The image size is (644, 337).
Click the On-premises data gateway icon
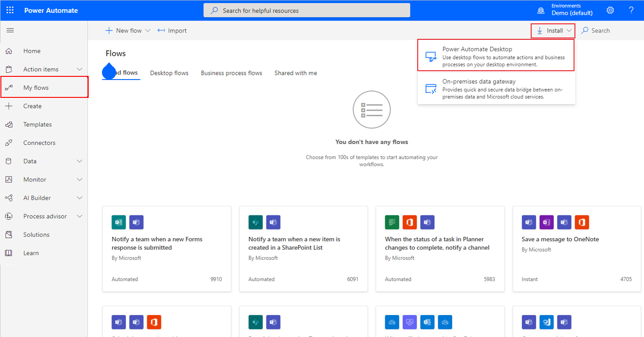(x=431, y=89)
